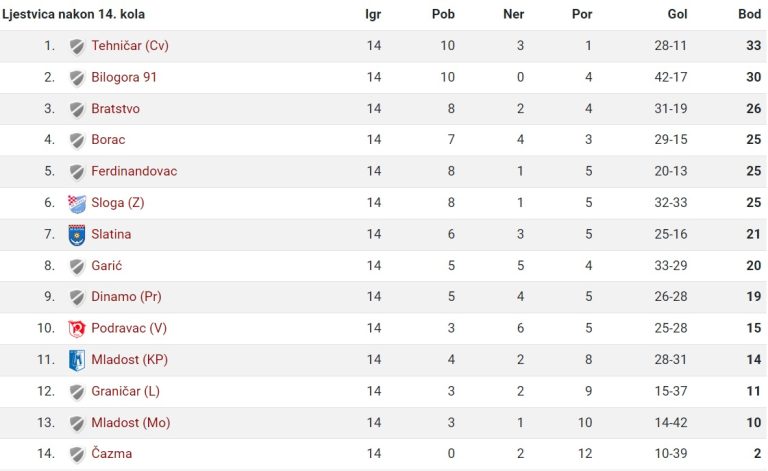Click the Slatina club crest icon
The height and width of the screenshot is (471, 768).
77,235
